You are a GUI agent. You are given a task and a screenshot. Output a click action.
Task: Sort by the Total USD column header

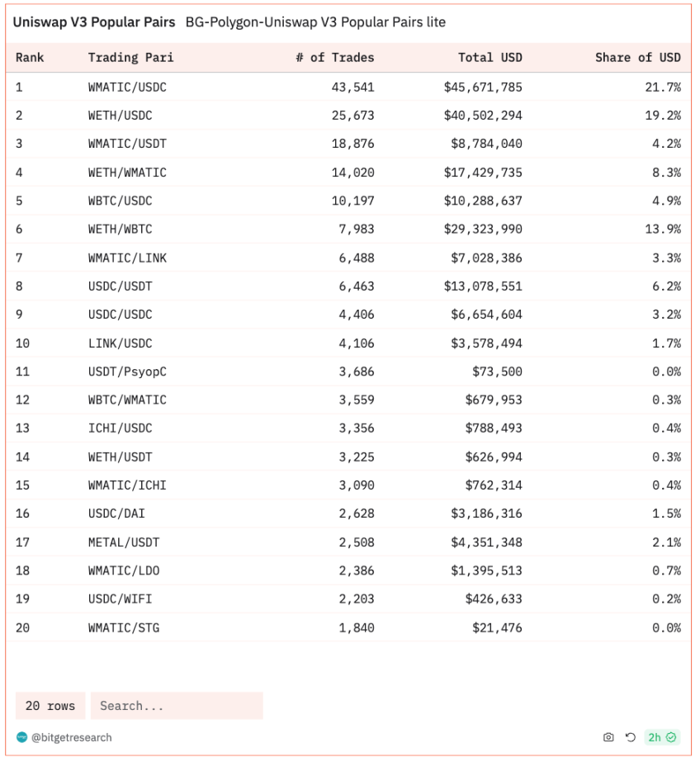[490, 58]
